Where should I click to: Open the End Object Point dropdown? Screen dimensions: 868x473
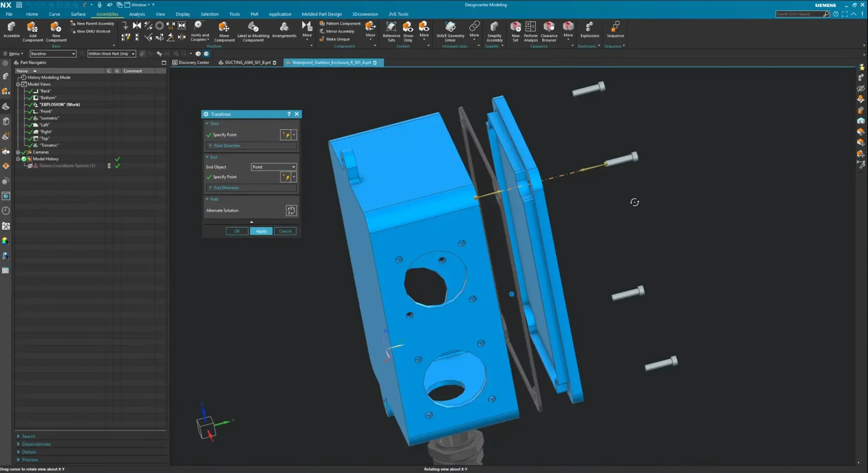(x=274, y=167)
